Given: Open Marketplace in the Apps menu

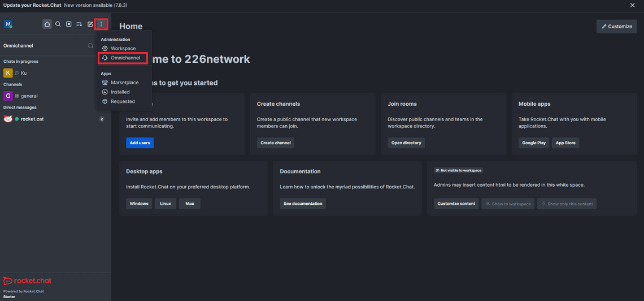Looking at the screenshot, I should point(124,83).
